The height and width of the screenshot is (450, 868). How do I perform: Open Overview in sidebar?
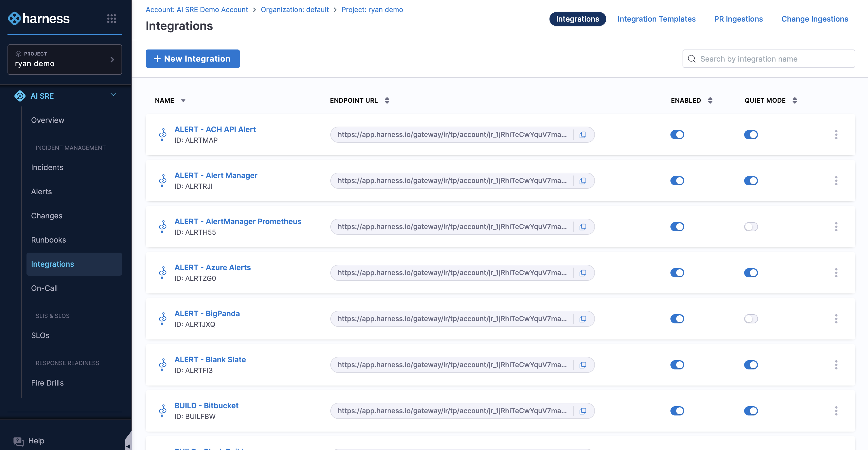point(48,120)
